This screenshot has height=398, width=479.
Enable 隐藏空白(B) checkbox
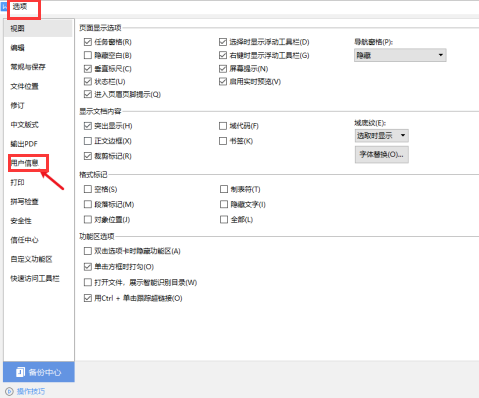tap(88, 55)
